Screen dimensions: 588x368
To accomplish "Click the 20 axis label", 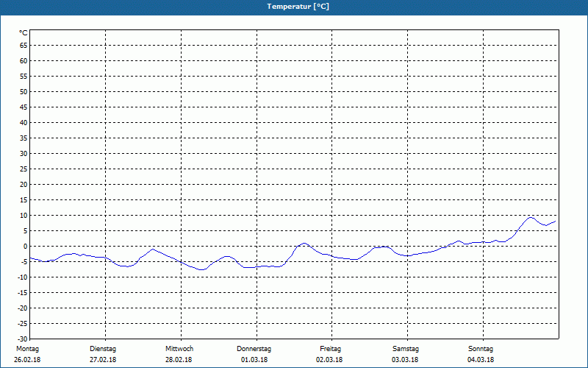I will [24, 185].
